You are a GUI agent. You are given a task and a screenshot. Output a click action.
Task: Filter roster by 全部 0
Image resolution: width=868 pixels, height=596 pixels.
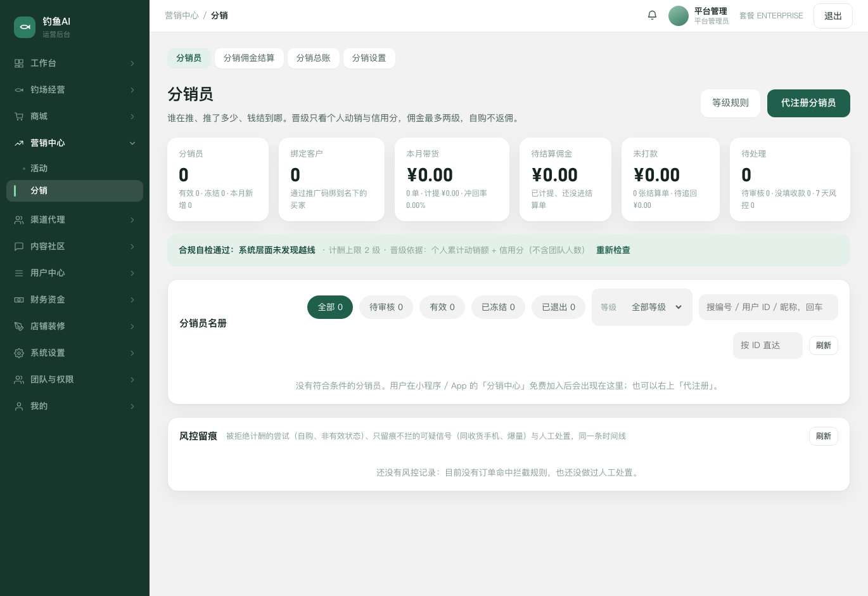pyautogui.click(x=330, y=308)
